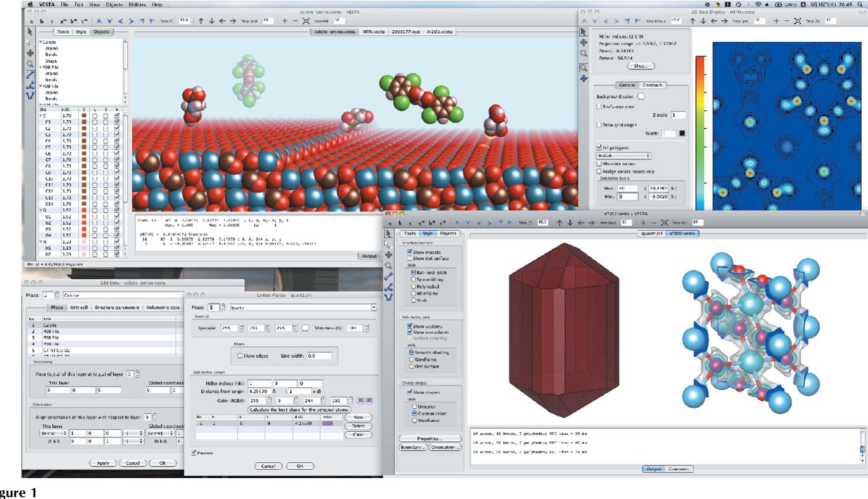The width and height of the screenshot is (868, 499).
Task: Select the bond angle tool in calcite window
Action: [30, 85]
